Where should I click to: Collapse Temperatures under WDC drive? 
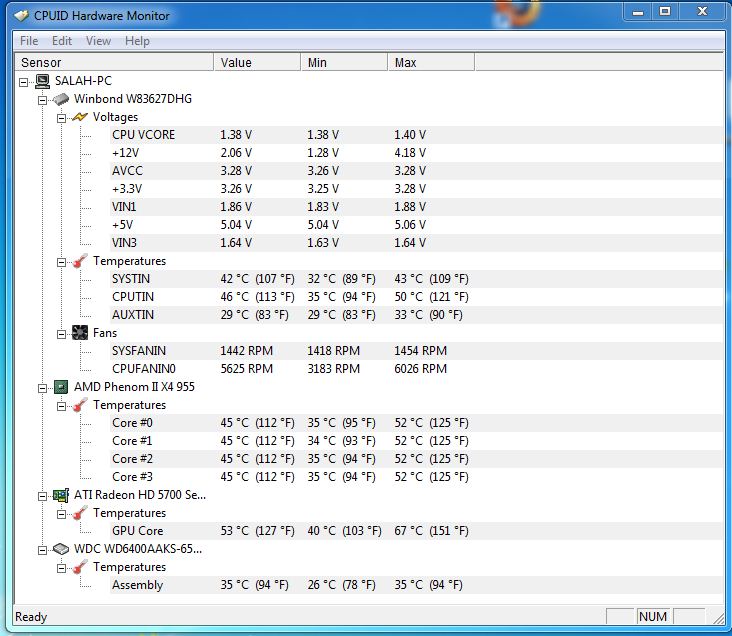pyautogui.click(x=61, y=568)
